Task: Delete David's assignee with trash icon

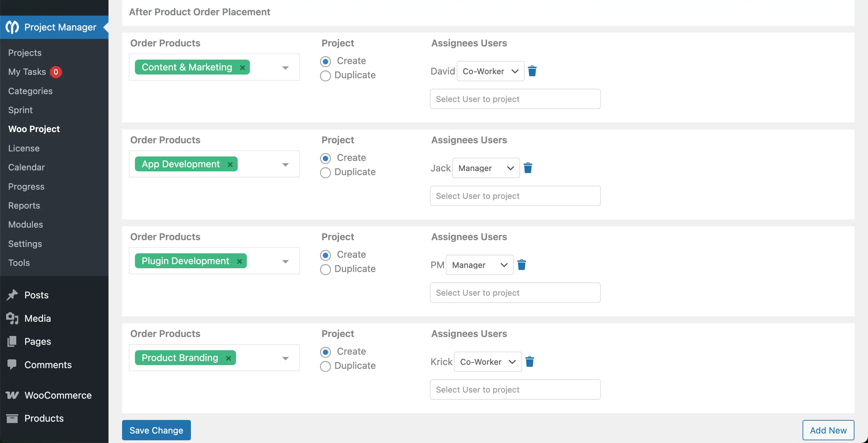Action: (532, 71)
